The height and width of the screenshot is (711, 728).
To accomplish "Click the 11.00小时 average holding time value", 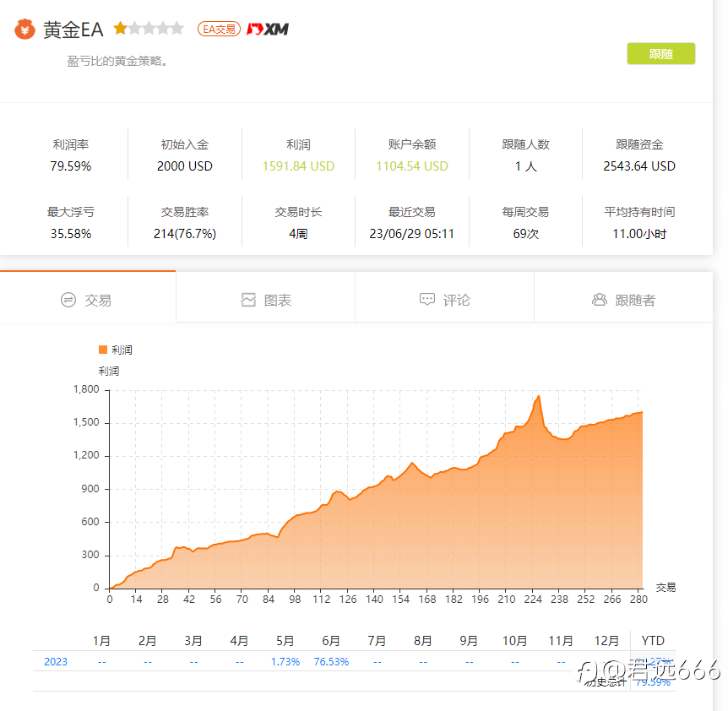I will (639, 233).
